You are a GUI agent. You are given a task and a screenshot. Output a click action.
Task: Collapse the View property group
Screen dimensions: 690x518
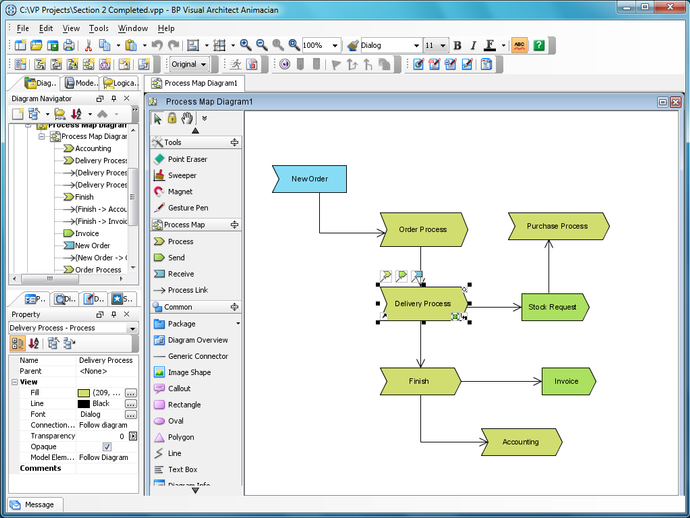[14, 382]
